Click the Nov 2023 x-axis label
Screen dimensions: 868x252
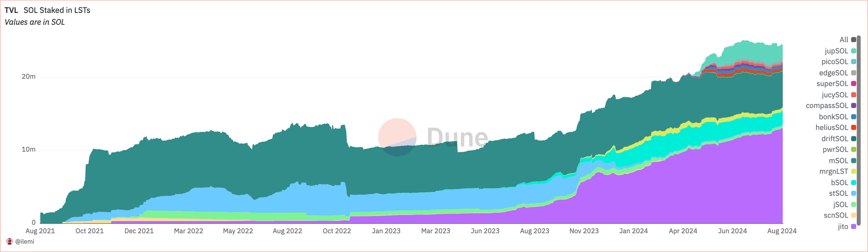click(x=584, y=231)
